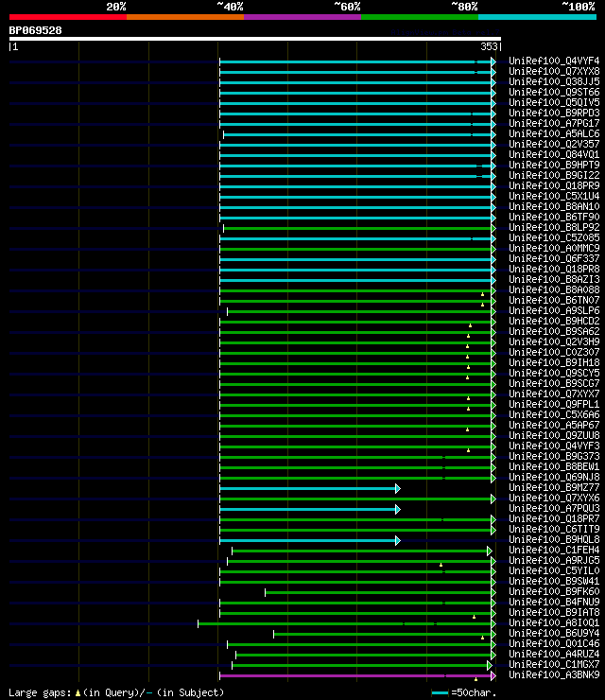Select the UniRef100_A5ALC6 label
The height and width of the screenshot is (700, 605).
tap(554, 133)
